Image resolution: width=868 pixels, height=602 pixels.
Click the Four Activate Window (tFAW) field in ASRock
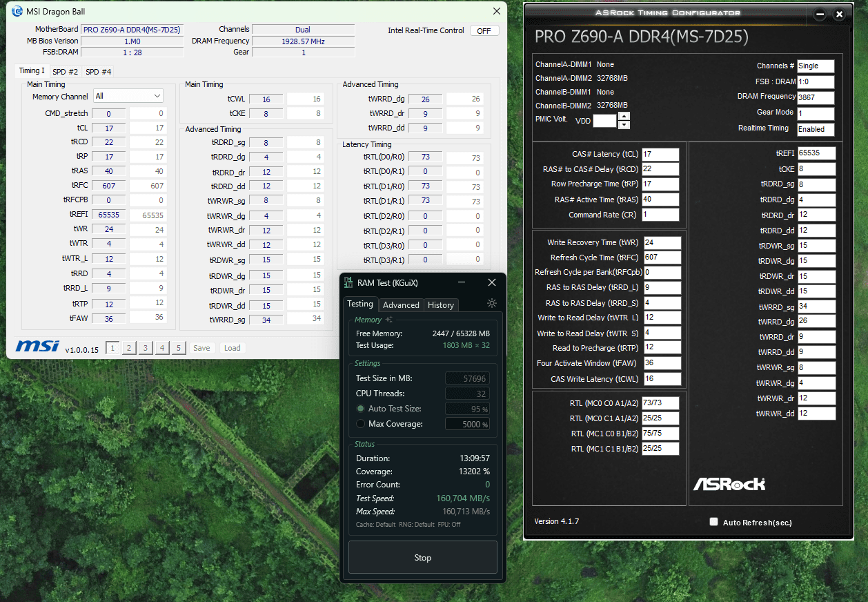pos(662,363)
